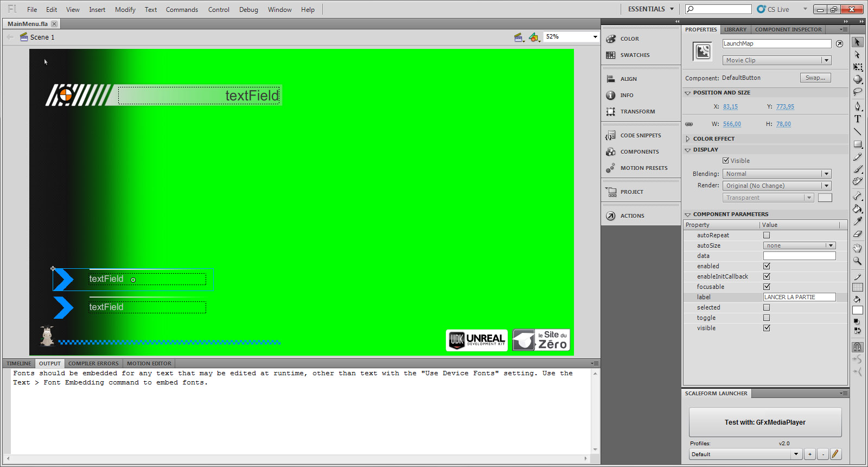
Task: Turn on the toggle parameter checkbox
Action: (x=767, y=318)
